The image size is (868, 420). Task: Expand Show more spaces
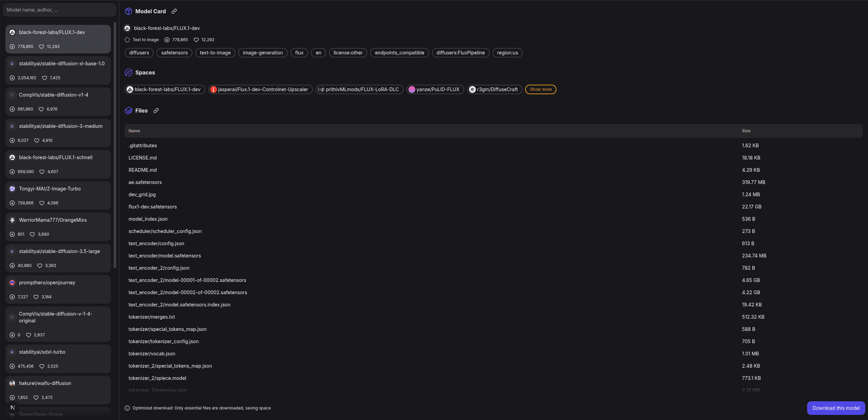540,89
